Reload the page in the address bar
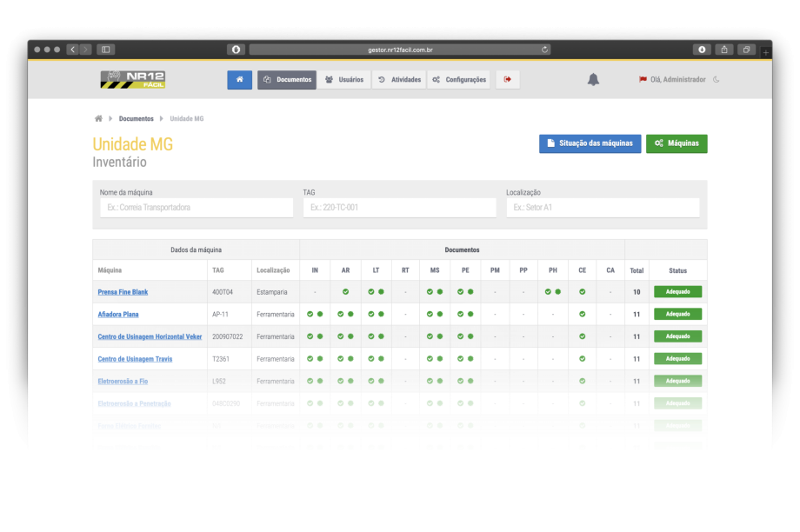The height and width of the screenshot is (532, 800). click(x=544, y=50)
